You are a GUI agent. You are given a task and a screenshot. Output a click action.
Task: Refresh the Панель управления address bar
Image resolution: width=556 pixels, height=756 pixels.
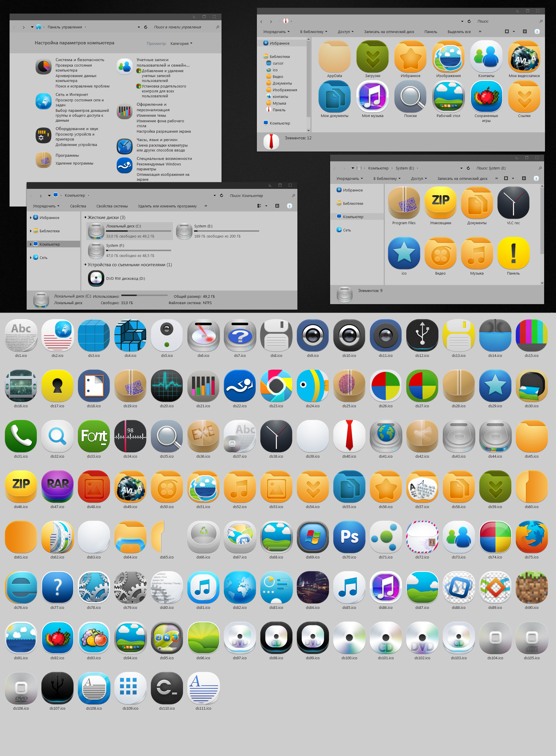146,27
